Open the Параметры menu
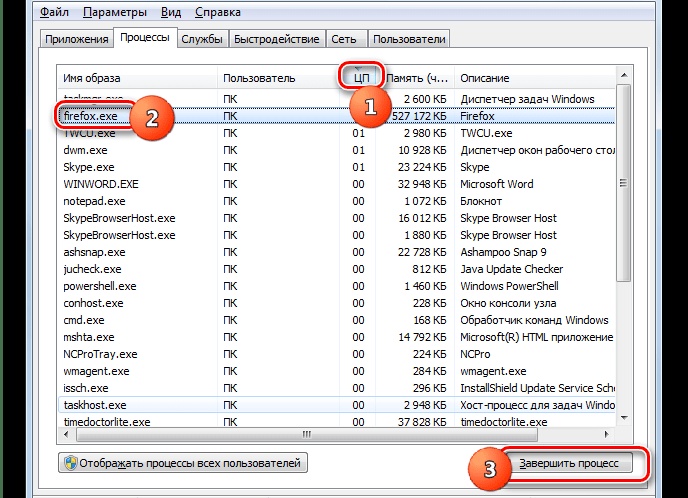 pos(115,12)
